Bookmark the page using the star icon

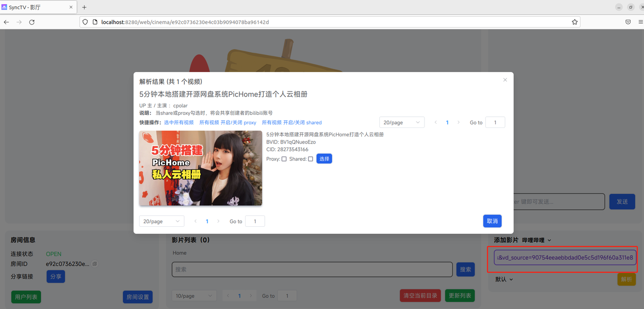575,21
